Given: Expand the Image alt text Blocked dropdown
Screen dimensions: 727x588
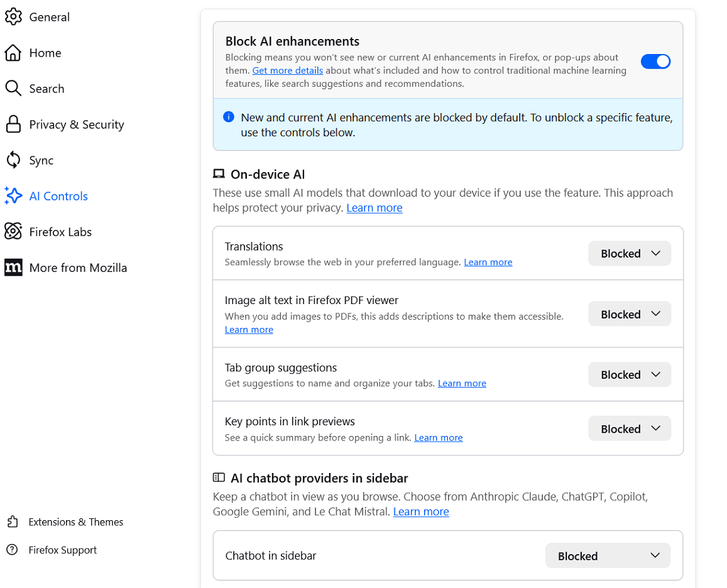Looking at the screenshot, I should point(629,314).
